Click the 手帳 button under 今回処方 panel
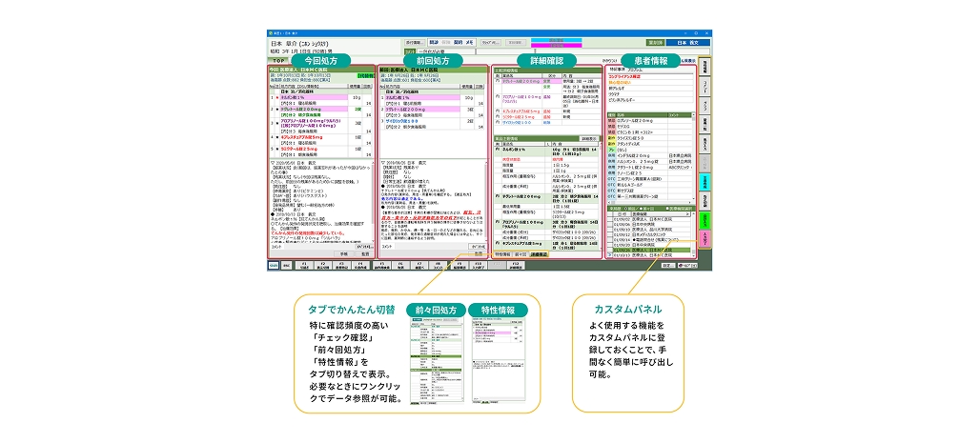The width and height of the screenshot is (980, 443). pyautogui.click(x=345, y=255)
